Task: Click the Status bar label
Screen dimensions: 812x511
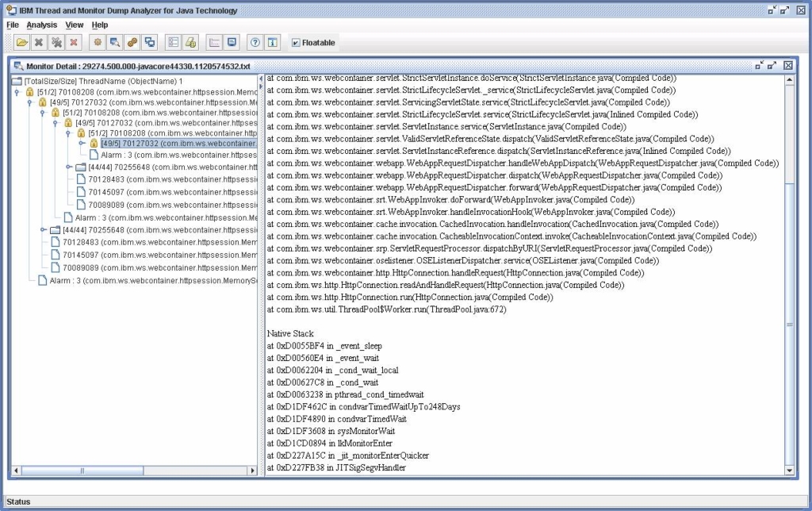Action: (x=18, y=501)
